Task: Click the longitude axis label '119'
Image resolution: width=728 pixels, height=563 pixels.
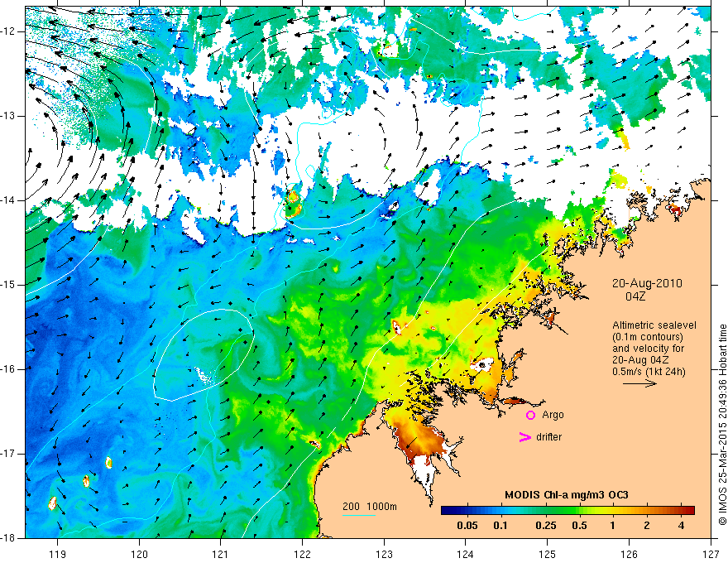Action: [x=58, y=554]
